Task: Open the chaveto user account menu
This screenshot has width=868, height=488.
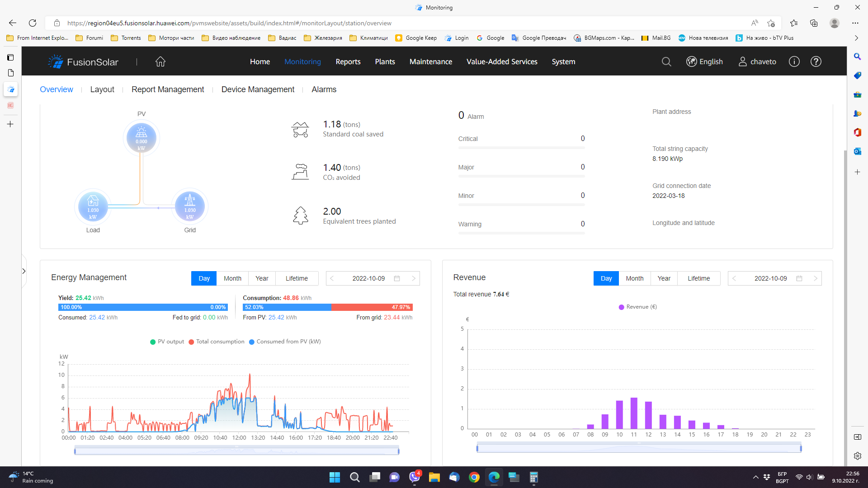Action: click(x=757, y=61)
